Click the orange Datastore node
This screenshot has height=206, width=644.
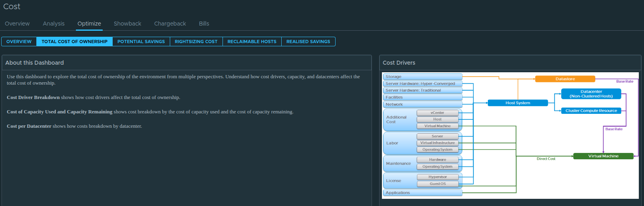(x=565, y=79)
